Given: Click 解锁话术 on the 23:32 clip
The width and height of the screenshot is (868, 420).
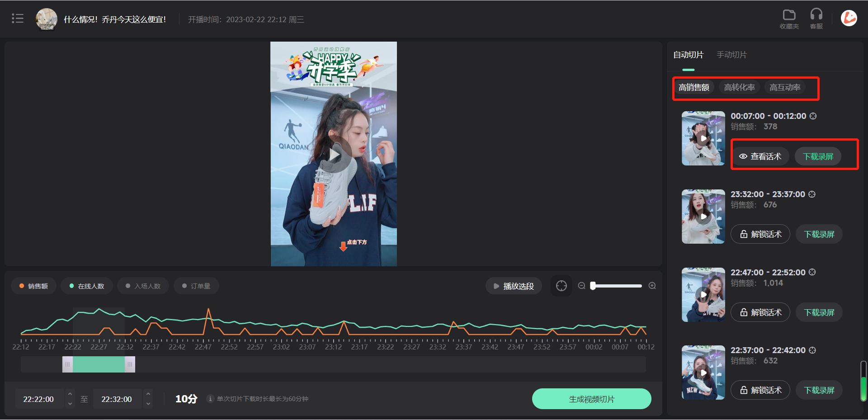Looking at the screenshot, I should (760, 234).
